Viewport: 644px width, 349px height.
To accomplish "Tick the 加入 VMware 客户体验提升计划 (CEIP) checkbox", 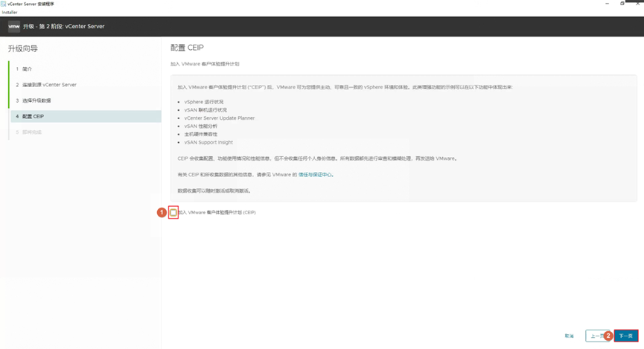I will (x=173, y=212).
